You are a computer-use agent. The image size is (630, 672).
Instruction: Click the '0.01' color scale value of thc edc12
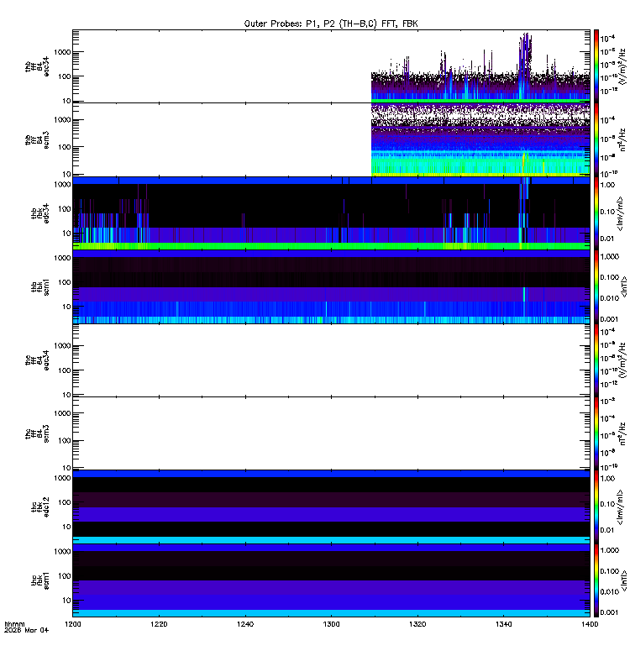tap(607, 530)
